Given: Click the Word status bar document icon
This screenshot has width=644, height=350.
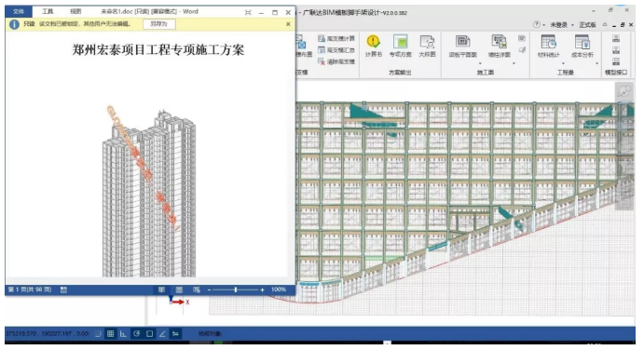Looking at the screenshot, I should pyautogui.click(x=63, y=289).
